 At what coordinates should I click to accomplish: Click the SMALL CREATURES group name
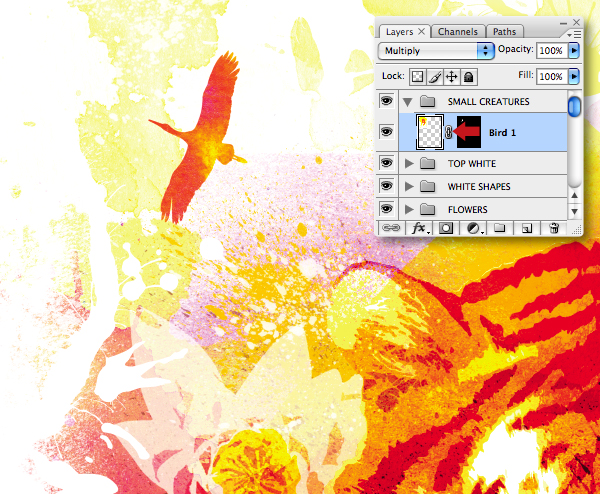click(x=489, y=102)
